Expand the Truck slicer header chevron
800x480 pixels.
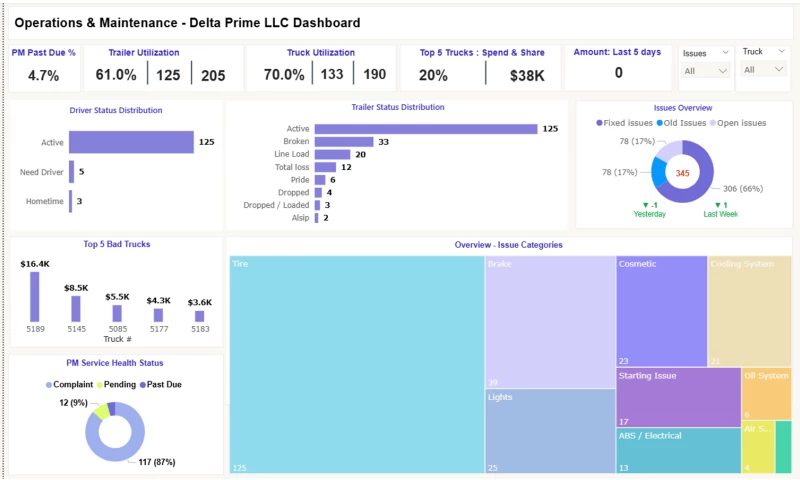tap(781, 51)
